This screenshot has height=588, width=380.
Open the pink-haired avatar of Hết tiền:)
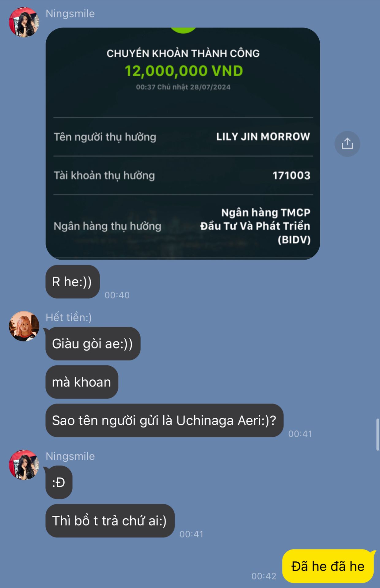[x=24, y=326]
